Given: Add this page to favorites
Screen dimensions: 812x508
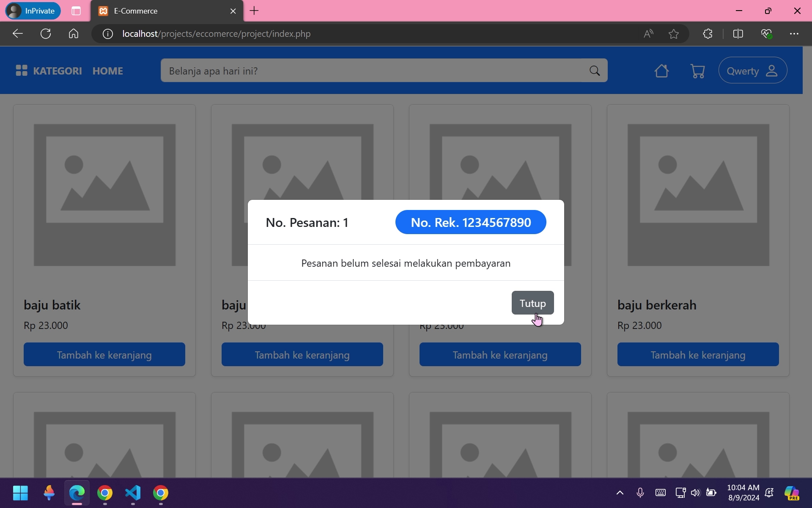Looking at the screenshot, I should (674, 34).
